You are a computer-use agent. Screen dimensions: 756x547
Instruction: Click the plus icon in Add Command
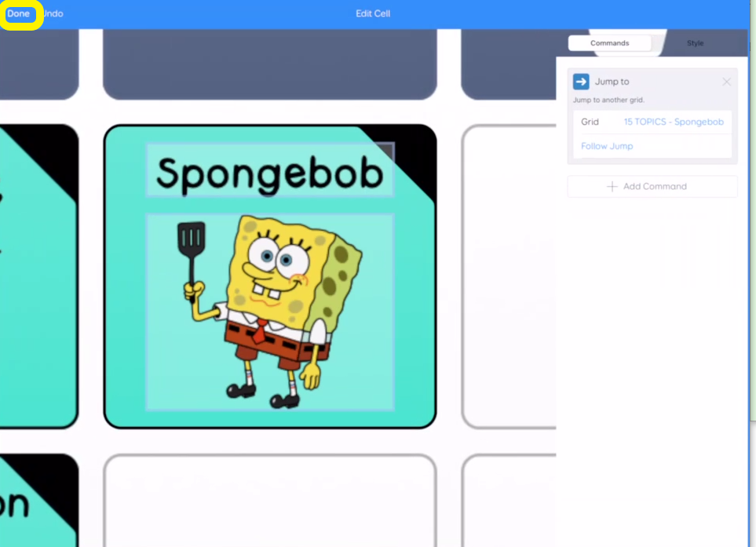click(612, 187)
